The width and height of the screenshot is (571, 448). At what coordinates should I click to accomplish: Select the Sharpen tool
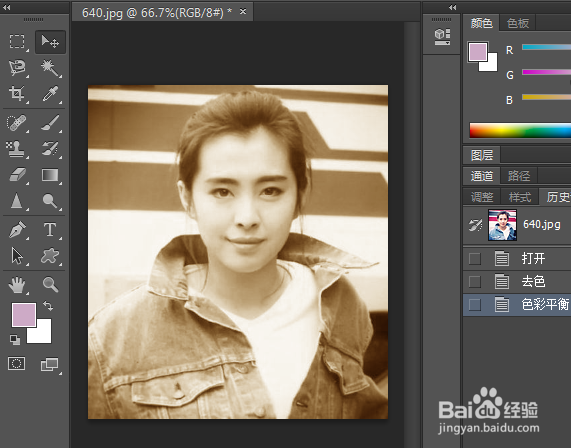[x=16, y=201]
